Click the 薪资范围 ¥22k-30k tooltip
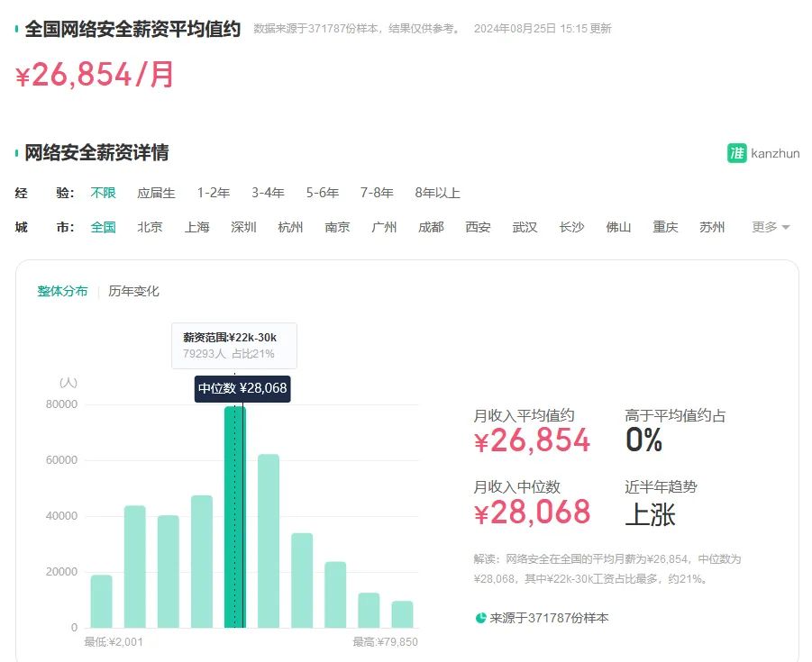Image resolution: width=812 pixels, height=662 pixels. [234, 346]
